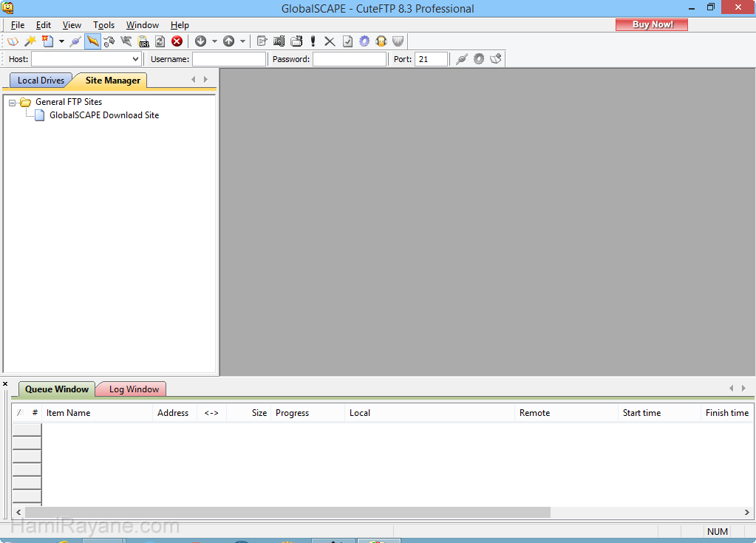This screenshot has height=543, width=756.
Task: Sort queue by Address column
Action: click(175, 413)
